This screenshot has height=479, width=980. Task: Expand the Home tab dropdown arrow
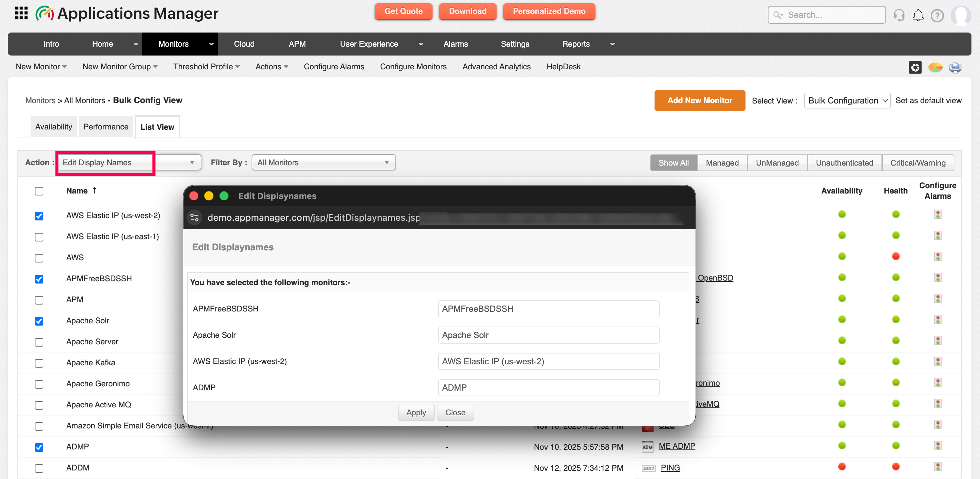coord(136,44)
